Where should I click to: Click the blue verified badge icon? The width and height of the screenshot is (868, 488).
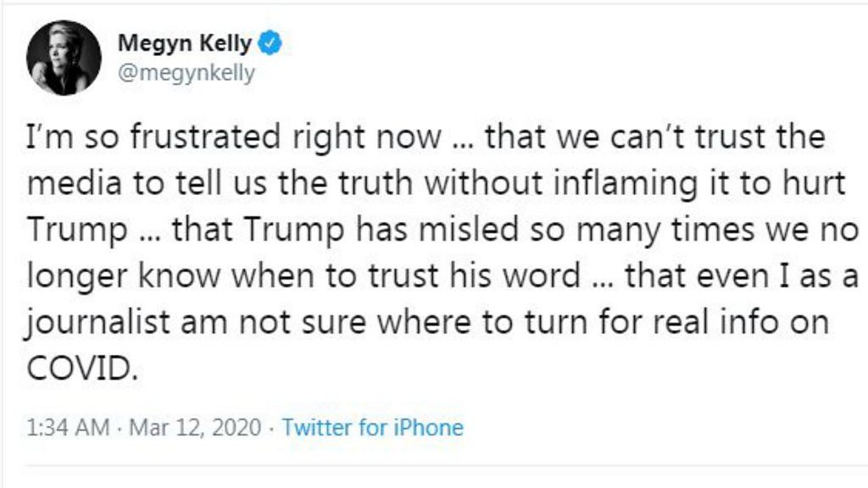tap(270, 43)
